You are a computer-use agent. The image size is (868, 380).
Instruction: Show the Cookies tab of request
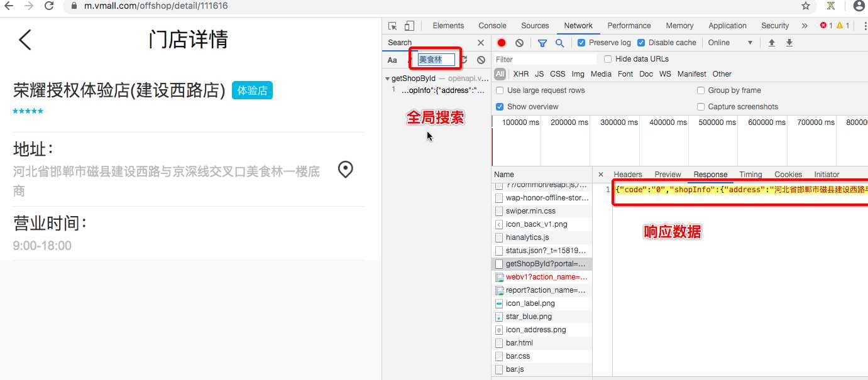788,175
